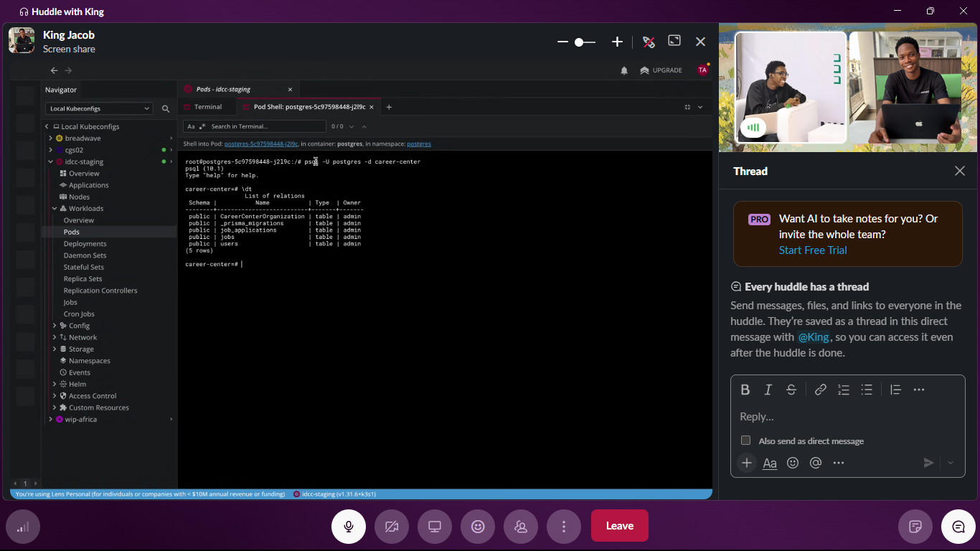Toggle the huddle thread panel button
The image size is (980, 551).
coord(958,527)
